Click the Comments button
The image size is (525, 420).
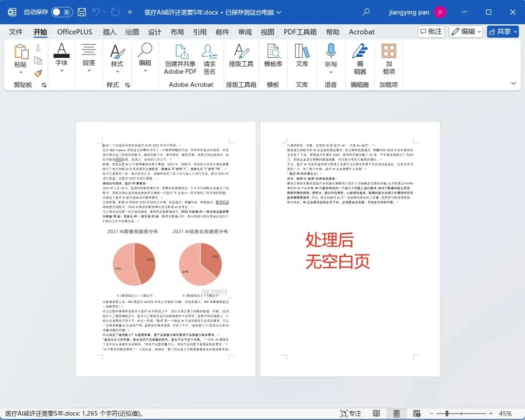tap(431, 32)
